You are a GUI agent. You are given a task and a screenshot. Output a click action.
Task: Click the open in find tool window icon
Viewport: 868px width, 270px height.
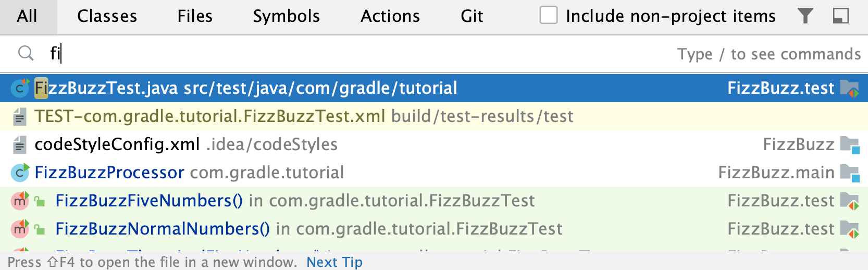pyautogui.click(x=841, y=16)
